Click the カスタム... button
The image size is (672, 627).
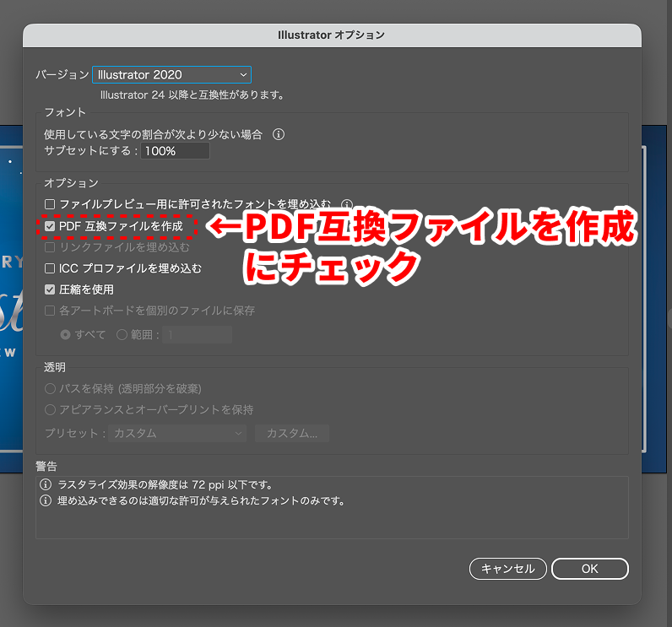(292, 434)
